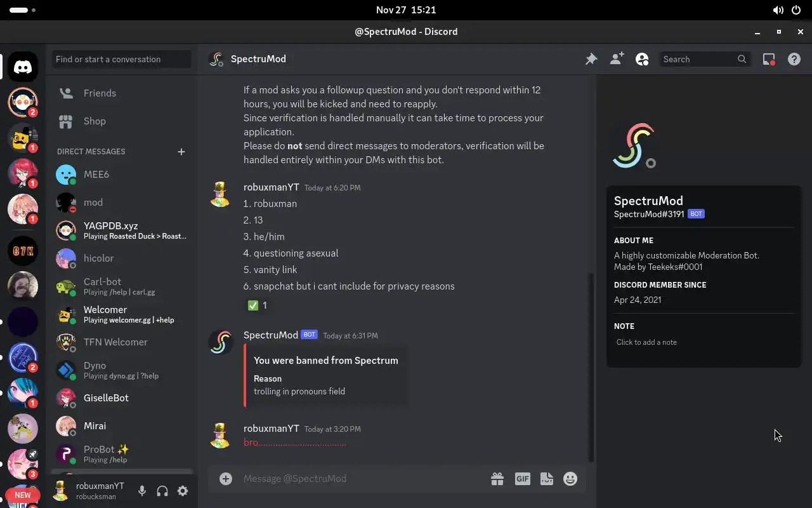Open the Shop tab
The width and height of the screenshot is (812, 508).
(122, 121)
